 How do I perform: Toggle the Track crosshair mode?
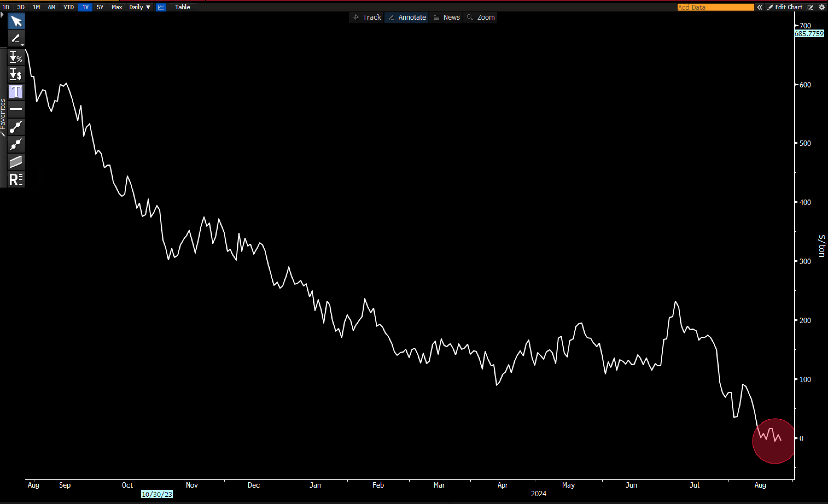367,17
